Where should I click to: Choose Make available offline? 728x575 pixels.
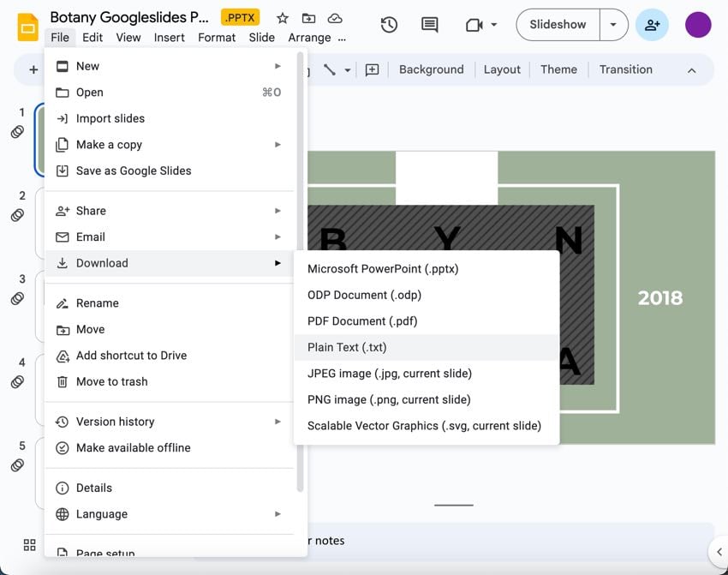pos(133,448)
